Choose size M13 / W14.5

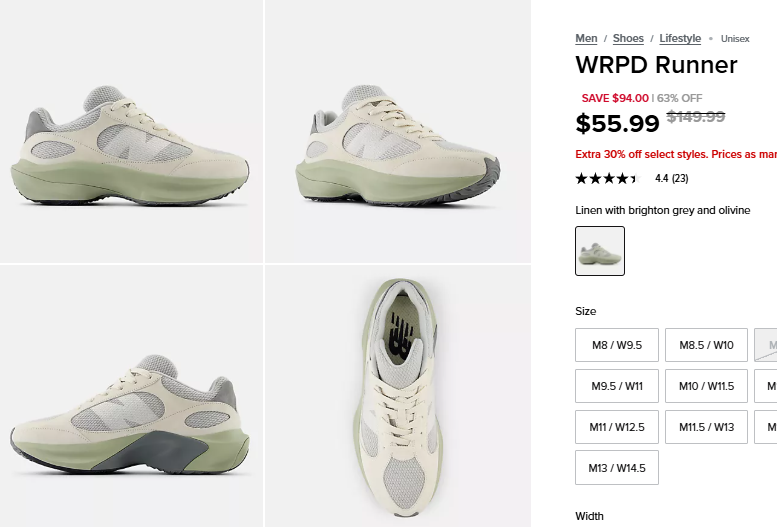pyautogui.click(x=616, y=468)
